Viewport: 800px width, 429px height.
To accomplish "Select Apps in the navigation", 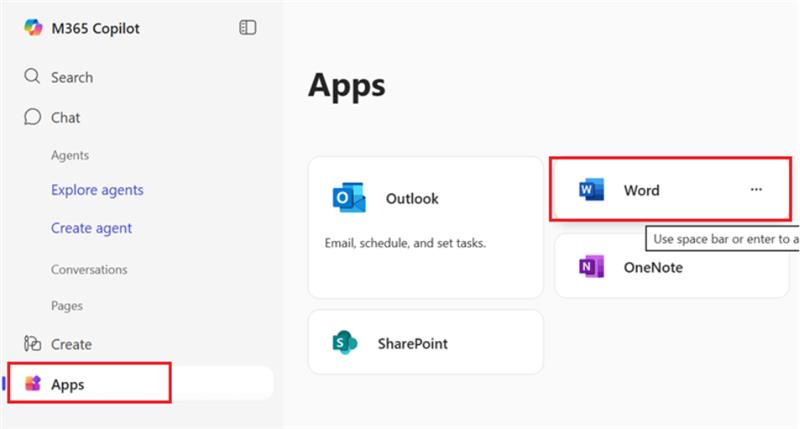I will click(x=67, y=385).
